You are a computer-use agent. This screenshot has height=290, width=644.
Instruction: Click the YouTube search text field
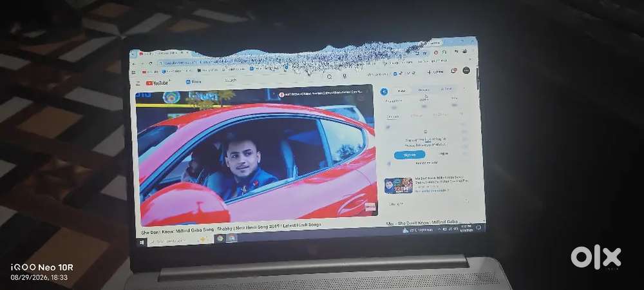click(273, 79)
